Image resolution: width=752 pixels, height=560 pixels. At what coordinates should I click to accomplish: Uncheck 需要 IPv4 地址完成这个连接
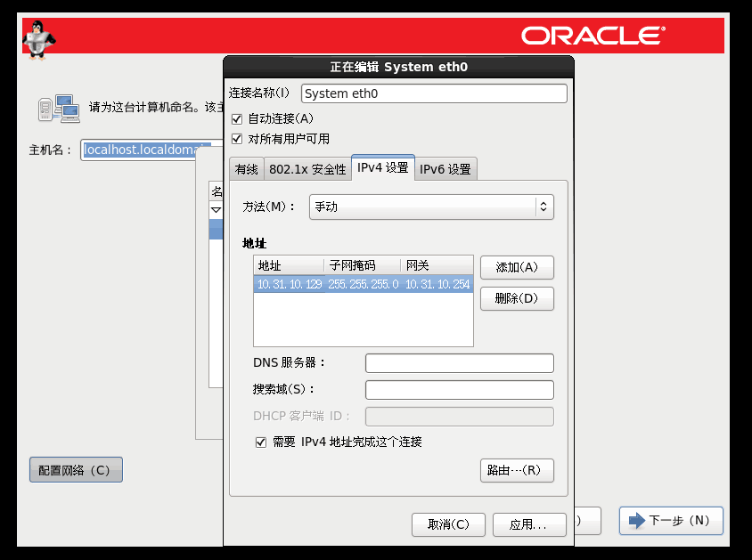[261, 442]
